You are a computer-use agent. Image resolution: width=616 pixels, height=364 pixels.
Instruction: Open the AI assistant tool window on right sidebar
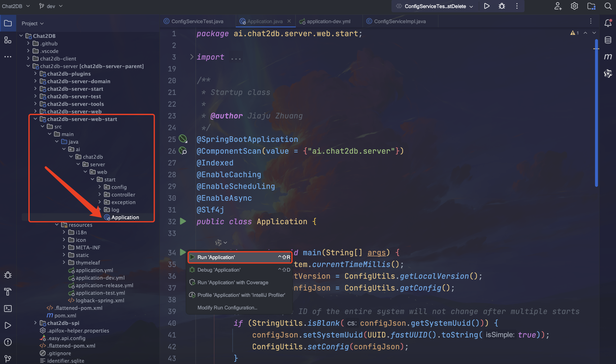click(608, 73)
